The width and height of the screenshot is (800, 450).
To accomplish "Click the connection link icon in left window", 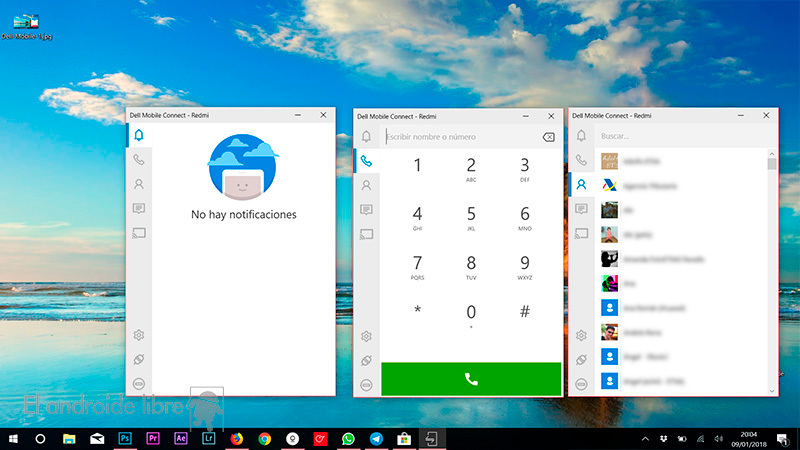I will (139, 359).
